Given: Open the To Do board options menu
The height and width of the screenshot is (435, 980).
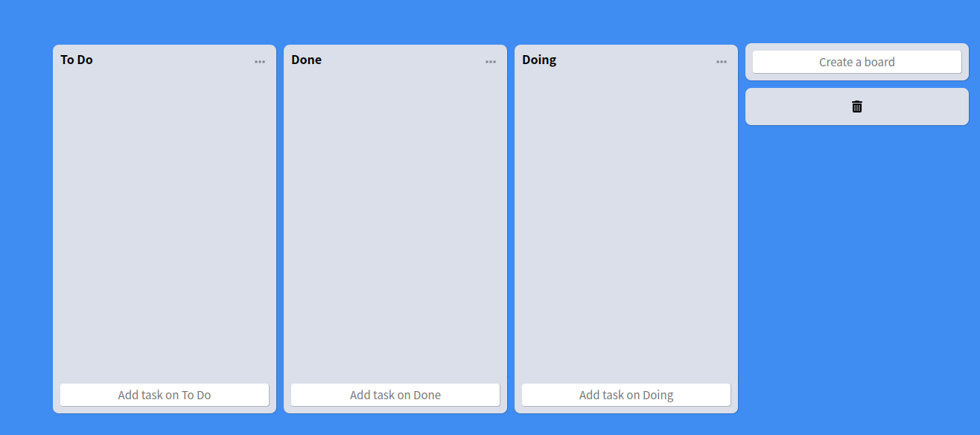Looking at the screenshot, I should pyautogui.click(x=260, y=62).
